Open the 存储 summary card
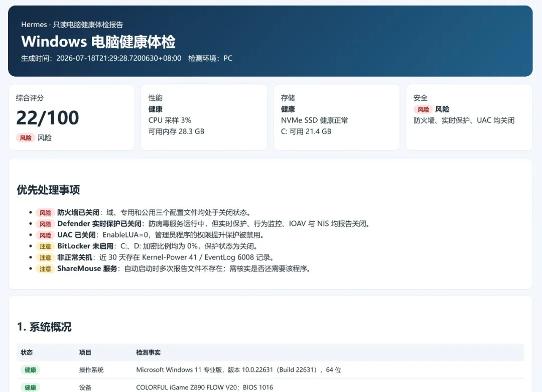 [336, 117]
